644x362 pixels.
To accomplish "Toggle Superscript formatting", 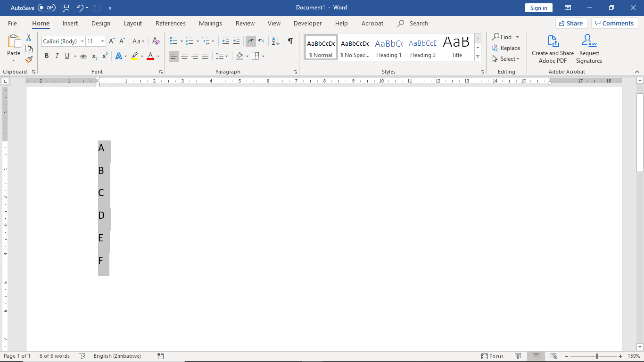I will click(x=105, y=56).
